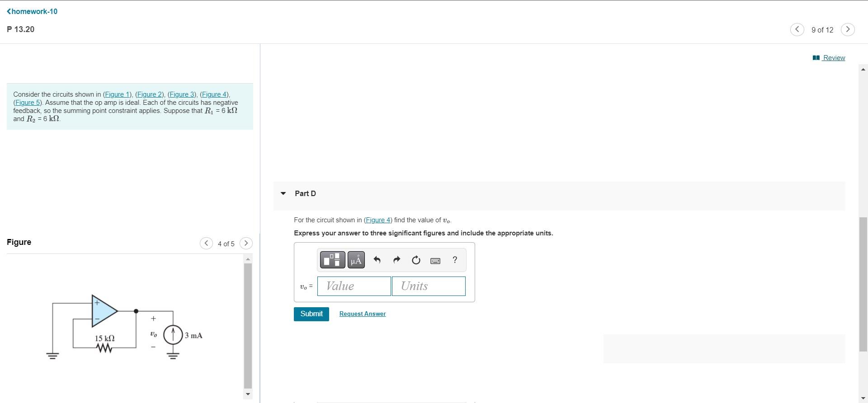Go to previous problem arrow
Image resolution: width=868 pixels, height=403 pixels.
point(797,29)
